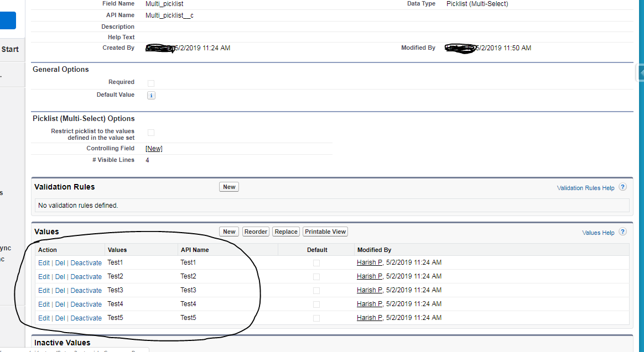Toggle the Required checkbox
Image resolution: width=644 pixels, height=352 pixels.
pos(151,83)
